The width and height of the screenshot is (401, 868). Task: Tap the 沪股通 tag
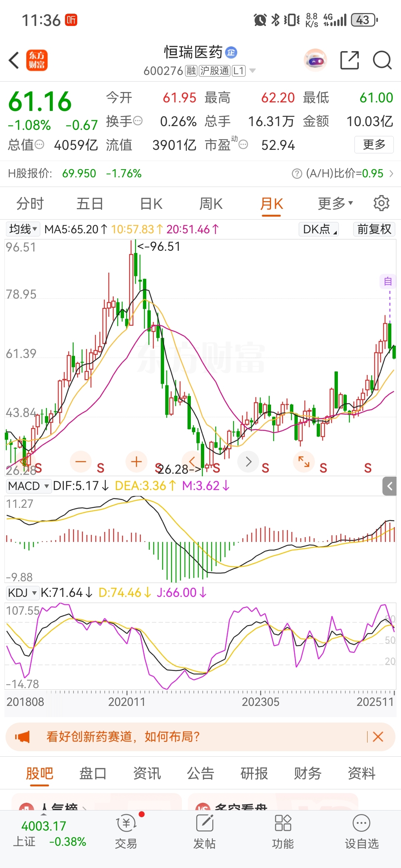coord(215,70)
